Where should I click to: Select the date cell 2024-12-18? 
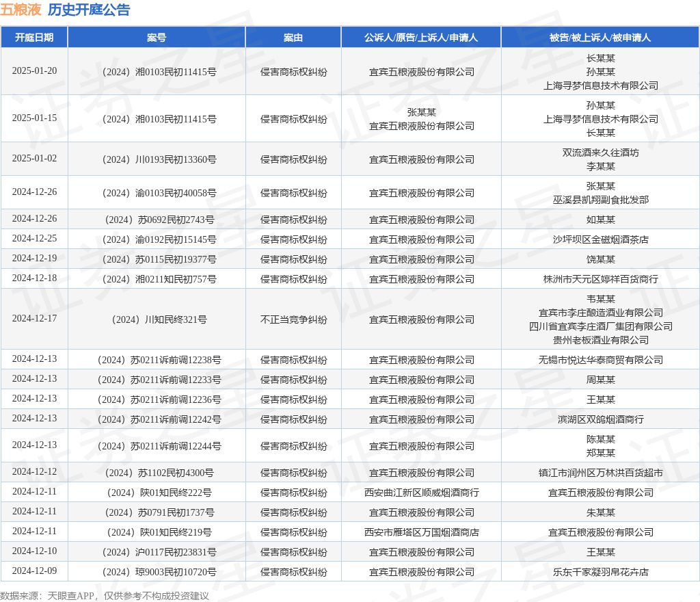34,278
